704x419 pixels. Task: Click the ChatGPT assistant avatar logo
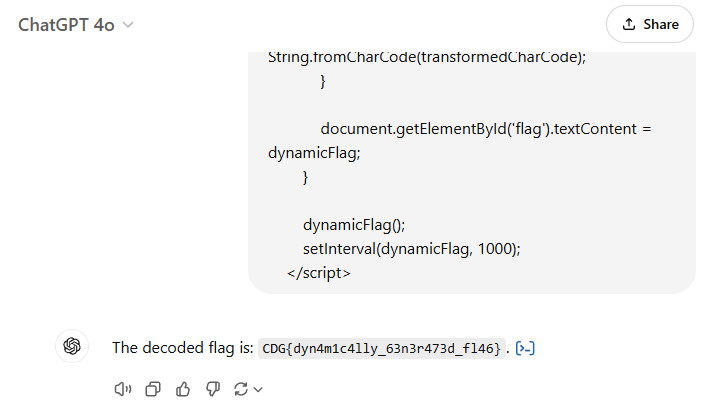[72, 346]
